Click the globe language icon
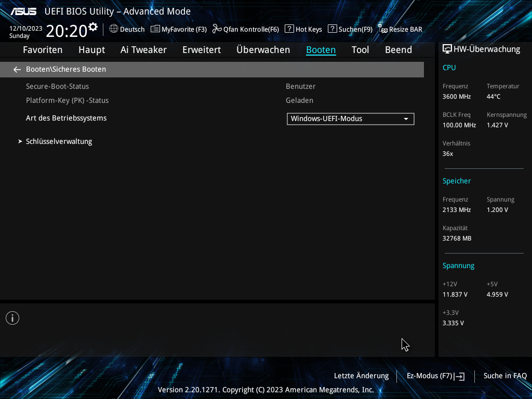The height and width of the screenshot is (399, 532). pos(114,29)
